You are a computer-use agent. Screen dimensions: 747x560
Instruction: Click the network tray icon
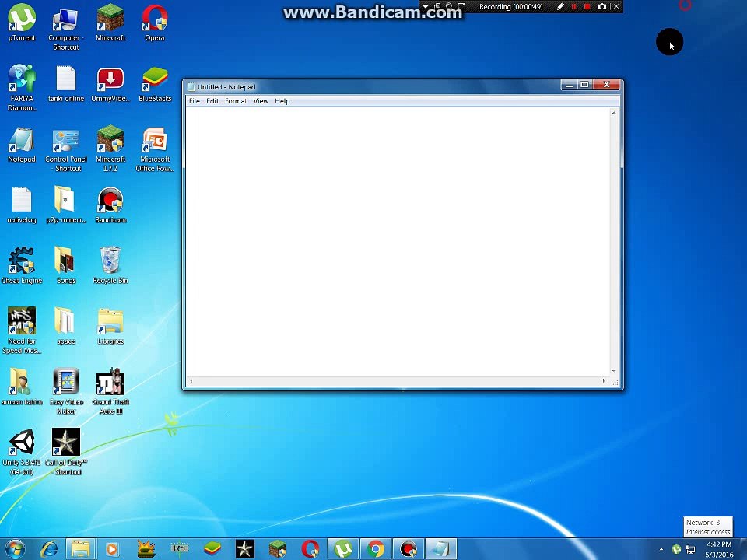(690, 550)
